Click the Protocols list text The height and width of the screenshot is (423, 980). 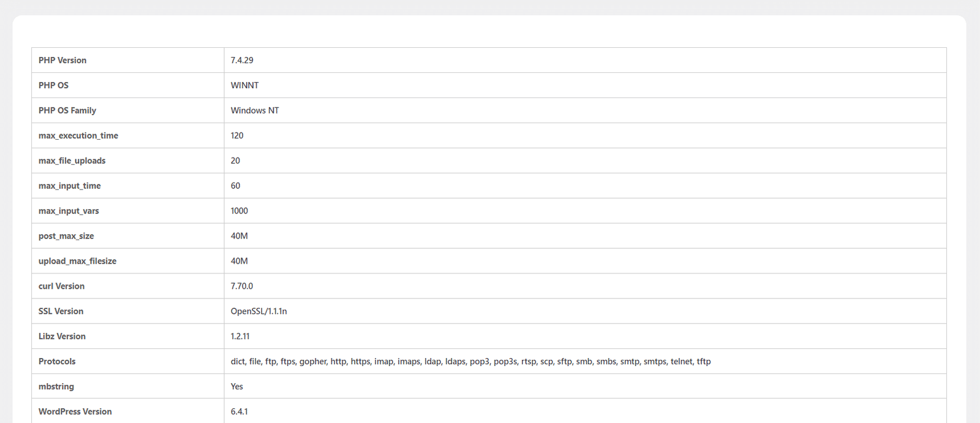(x=471, y=362)
